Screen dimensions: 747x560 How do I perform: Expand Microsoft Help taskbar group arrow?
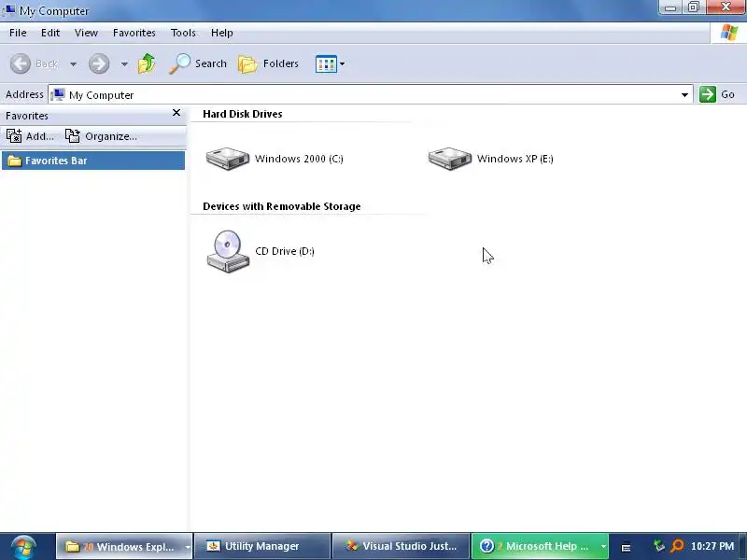[603, 547]
